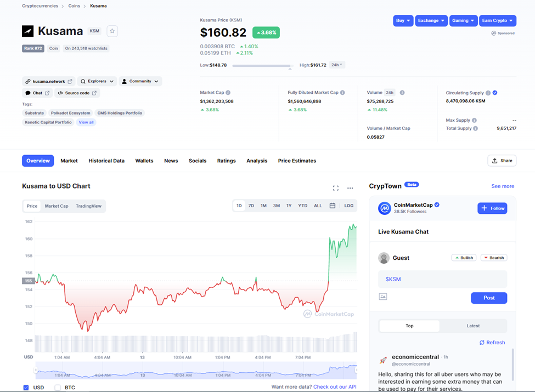Screen dimensions: 535x392
Task: Click CoinMarketCap avatar in CrypTown
Action: click(385, 208)
